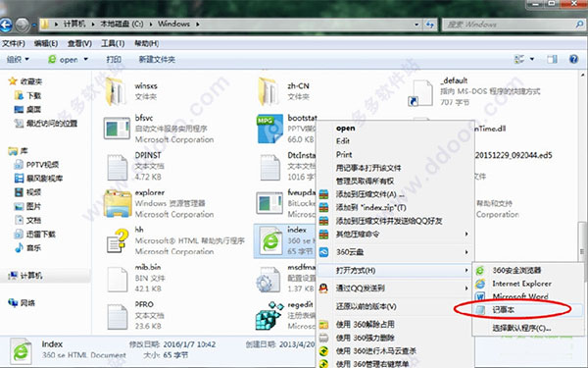This screenshot has width=588, height=368.
Task: Click the 新建文件夹 toolbar button
Action: coord(157,59)
